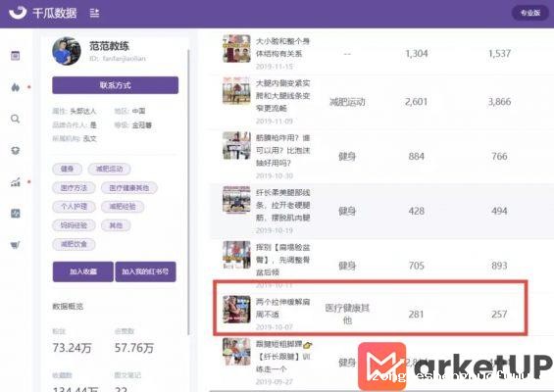Select the 减肥经验 tag chip
The image size is (554, 392).
(123, 206)
